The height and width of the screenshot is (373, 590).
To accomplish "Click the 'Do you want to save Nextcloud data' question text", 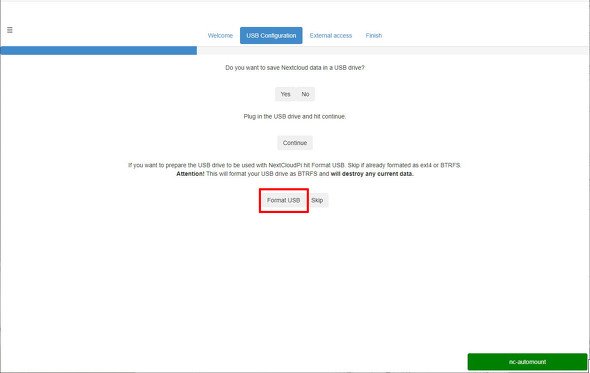I will pos(295,68).
